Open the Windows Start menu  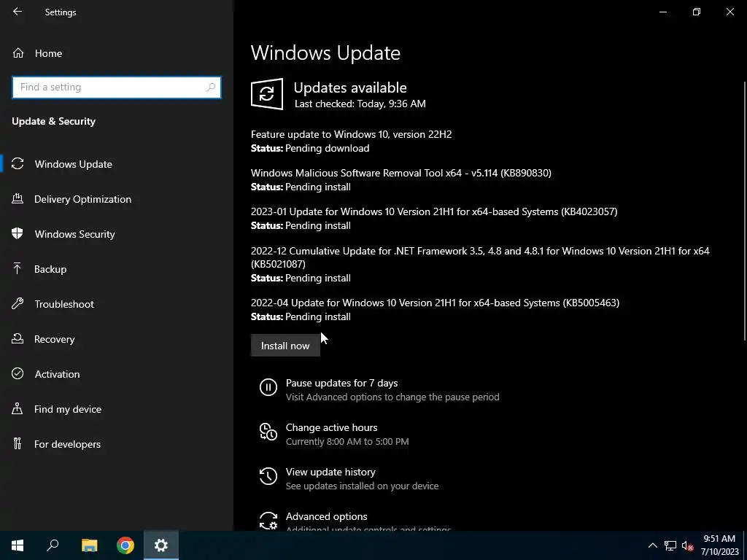[18, 545]
